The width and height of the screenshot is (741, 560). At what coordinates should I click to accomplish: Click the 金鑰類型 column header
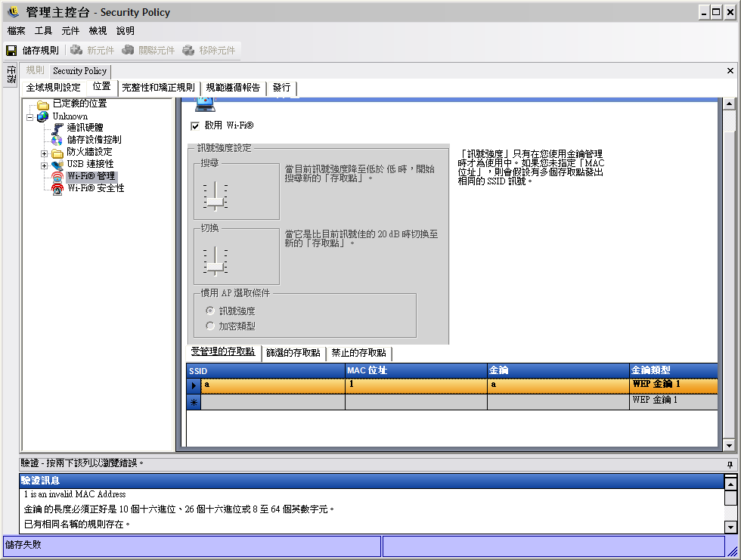[x=674, y=370]
